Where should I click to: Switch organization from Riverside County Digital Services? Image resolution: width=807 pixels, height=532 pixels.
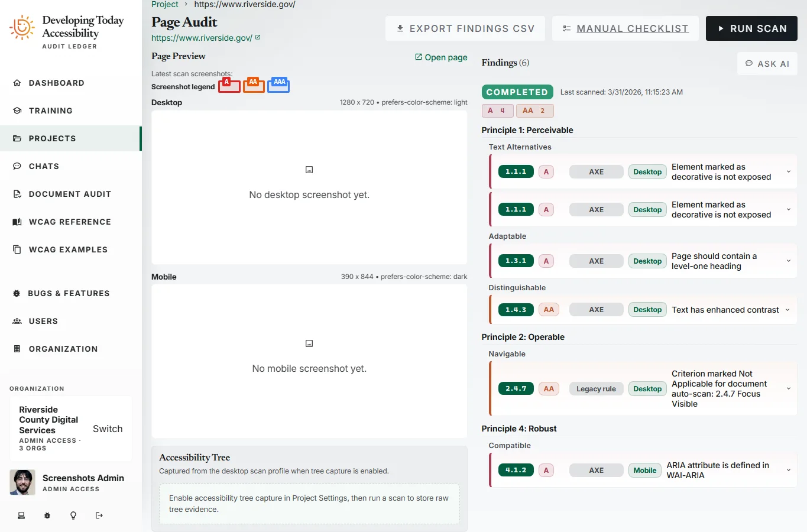pyautogui.click(x=108, y=429)
